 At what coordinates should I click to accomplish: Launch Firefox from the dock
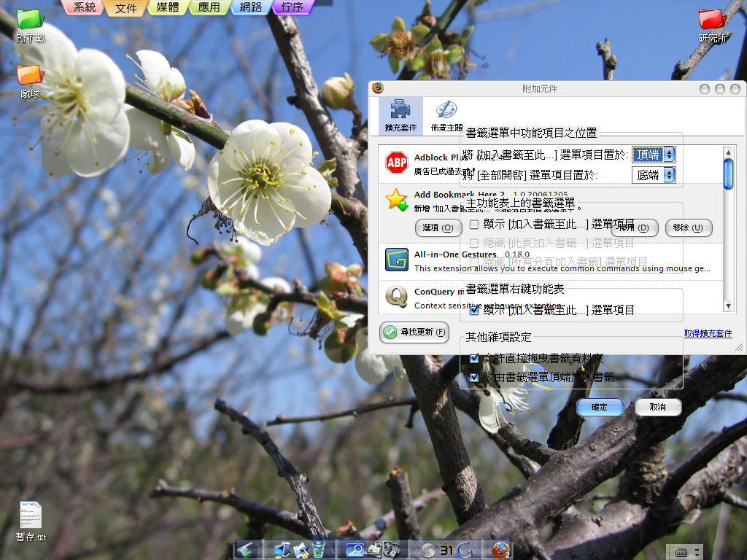(500, 550)
